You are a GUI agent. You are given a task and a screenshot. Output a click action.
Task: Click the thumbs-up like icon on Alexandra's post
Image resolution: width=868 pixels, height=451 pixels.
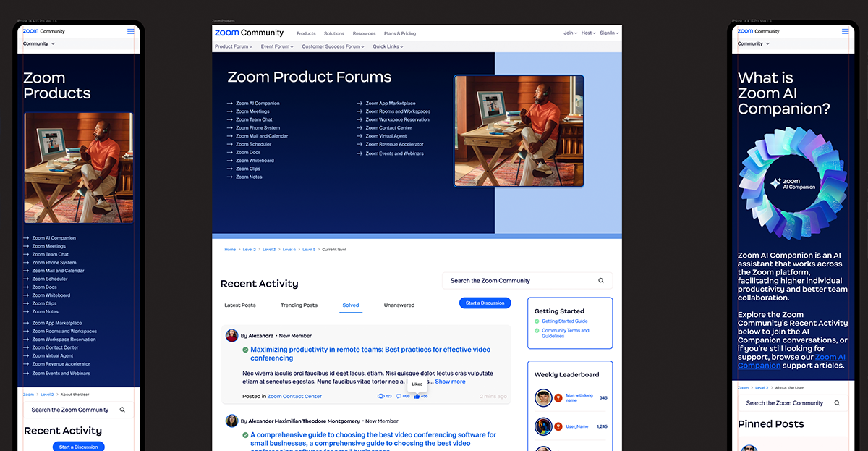tap(417, 396)
